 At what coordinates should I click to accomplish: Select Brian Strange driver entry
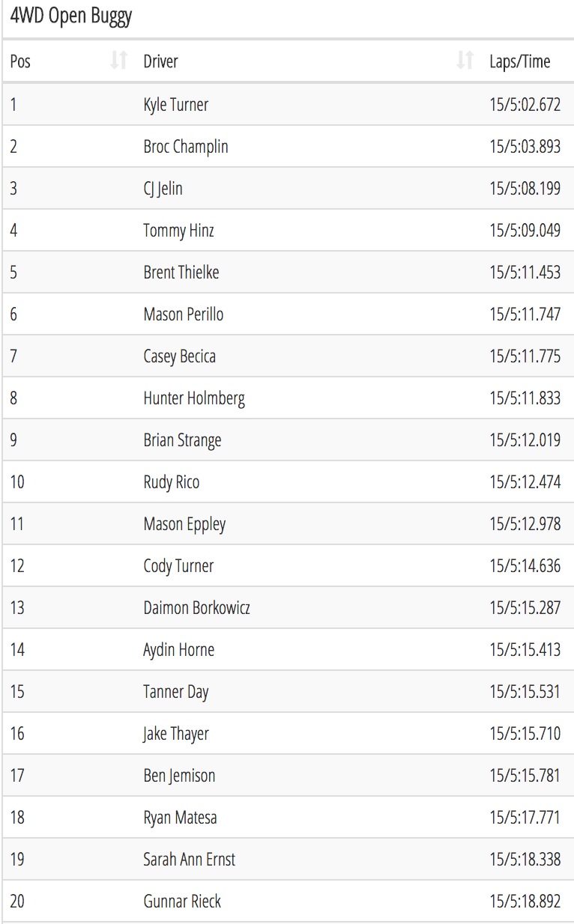click(x=182, y=440)
